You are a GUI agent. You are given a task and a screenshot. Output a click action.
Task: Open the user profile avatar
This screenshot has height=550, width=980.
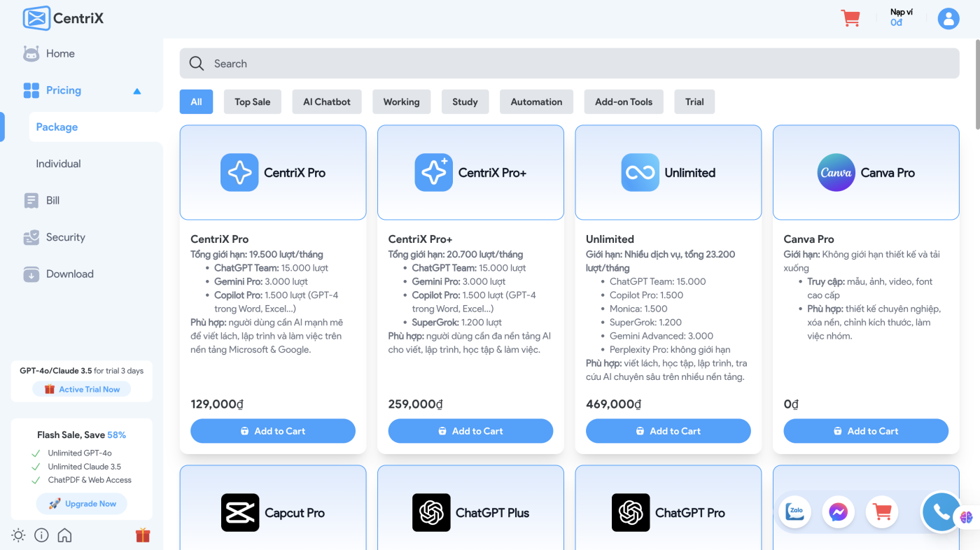click(948, 18)
